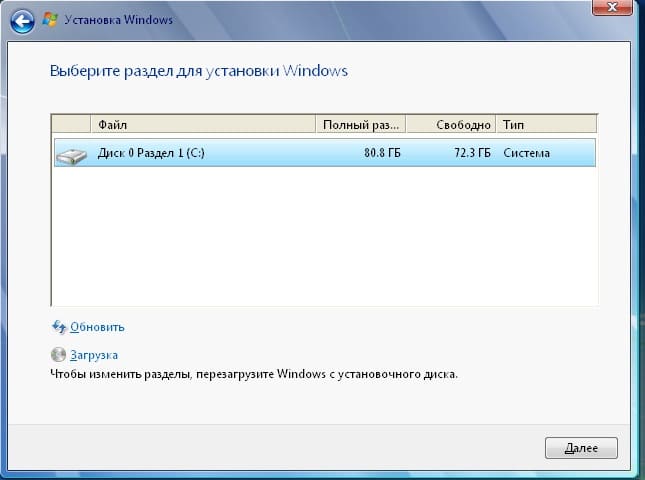Click the disc icon beside Загрузка
Screen dimensions: 645x480
(x=58, y=355)
